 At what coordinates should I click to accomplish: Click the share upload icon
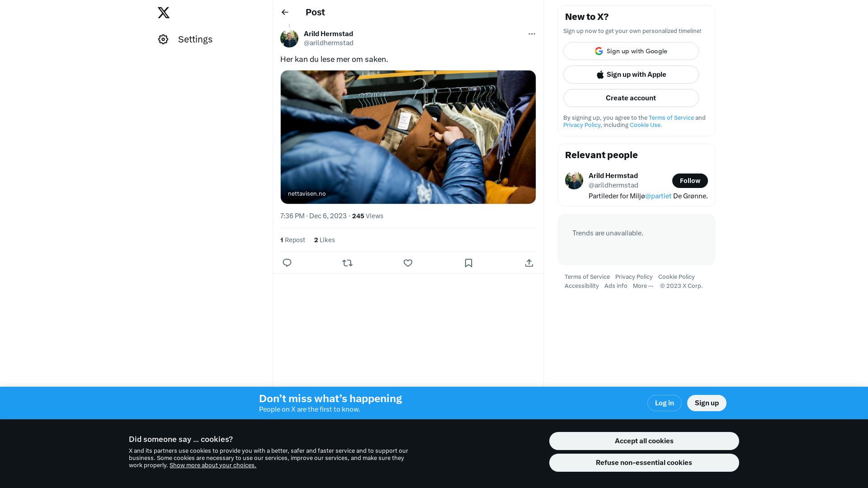(529, 263)
